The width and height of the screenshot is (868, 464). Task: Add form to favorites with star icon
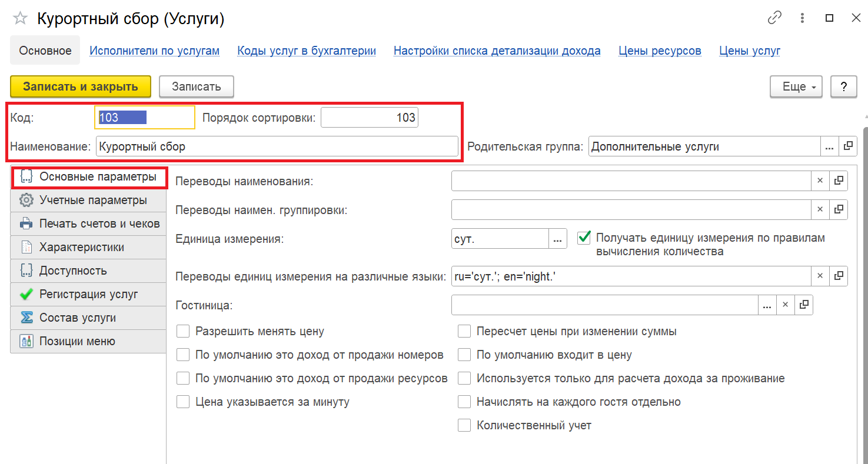(x=20, y=19)
